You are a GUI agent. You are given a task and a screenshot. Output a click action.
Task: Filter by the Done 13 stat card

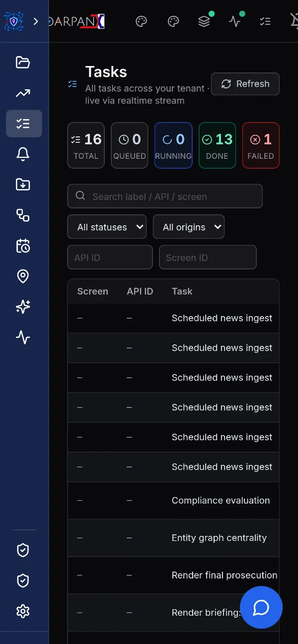point(217,145)
